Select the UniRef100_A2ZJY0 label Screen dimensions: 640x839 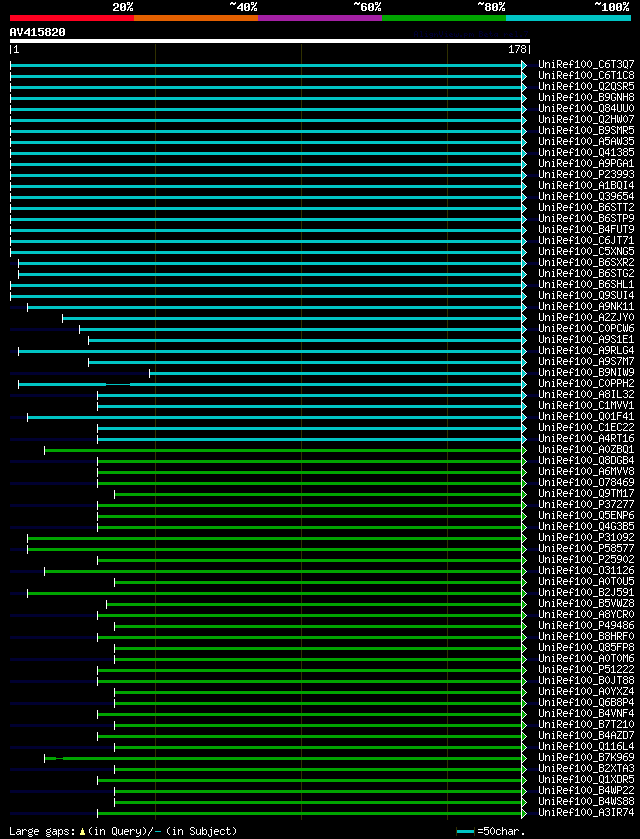click(586, 317)
